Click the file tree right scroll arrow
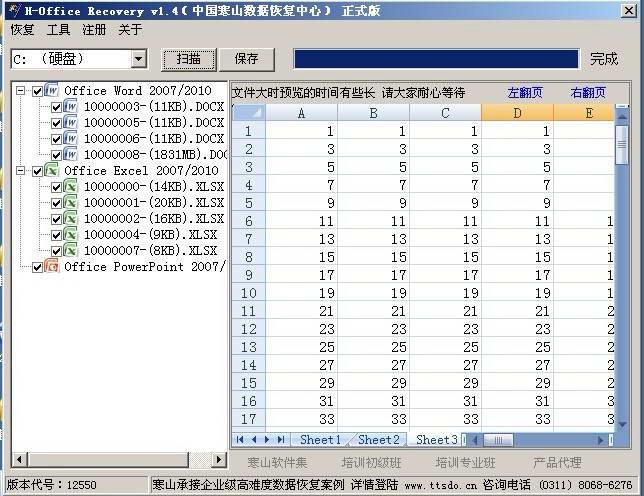Viewport: 644px width, 496px height. pos(219,459)
